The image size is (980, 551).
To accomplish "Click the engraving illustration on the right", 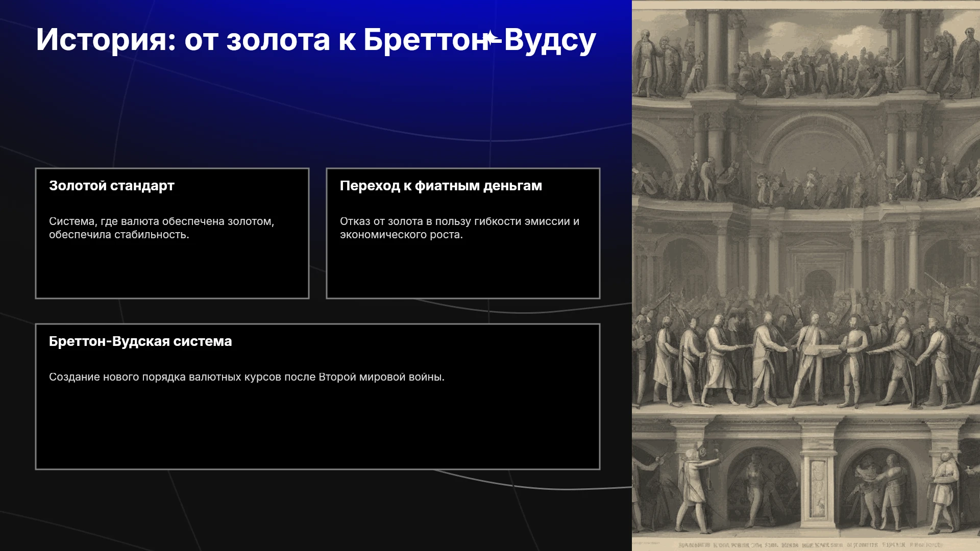I will pos(806,275).
